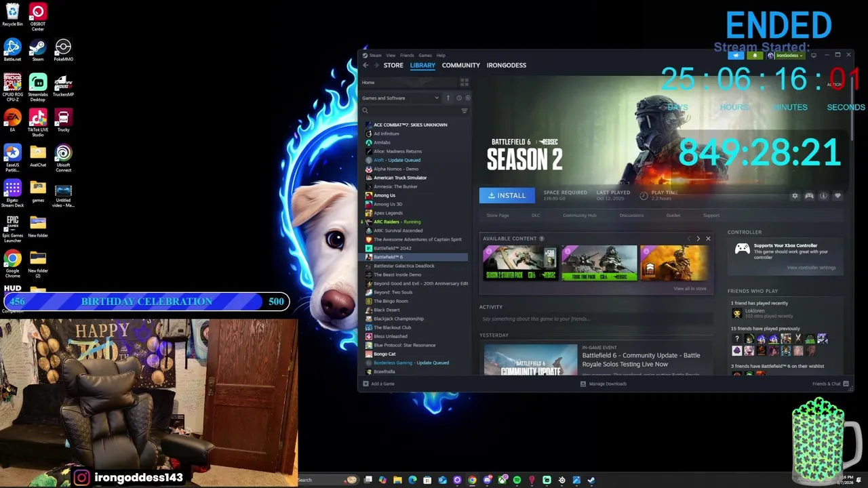Open advanced library filters icon
The height and width of the screenshot is (488, 868).
click(x=465, y=110)
